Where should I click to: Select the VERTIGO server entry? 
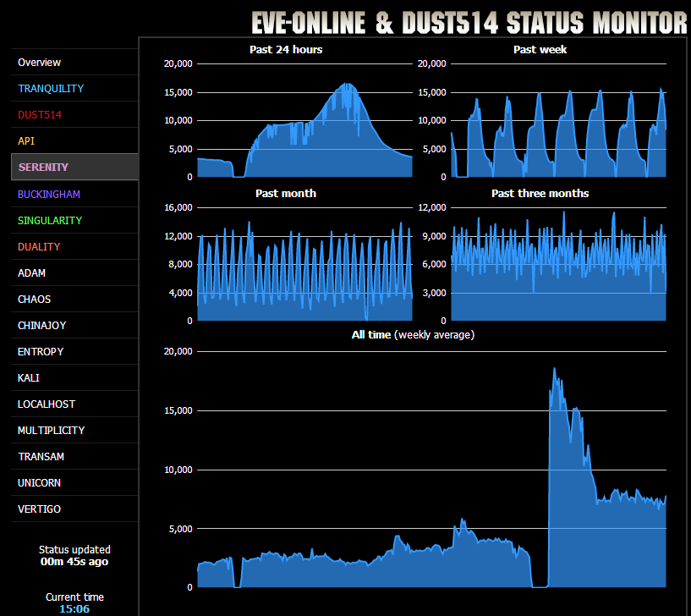[74, 509]
